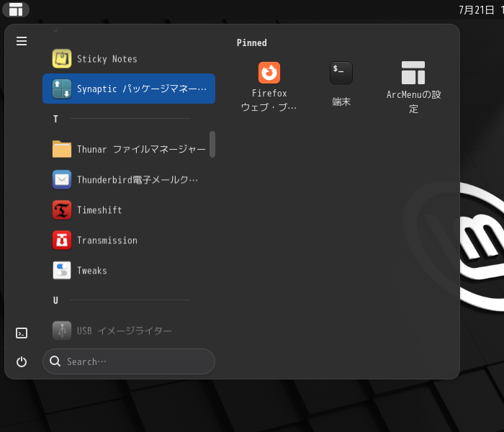This screenshot has width=504, height=432.
Task: Click the magnifier icon in search box
Action: 55,361
